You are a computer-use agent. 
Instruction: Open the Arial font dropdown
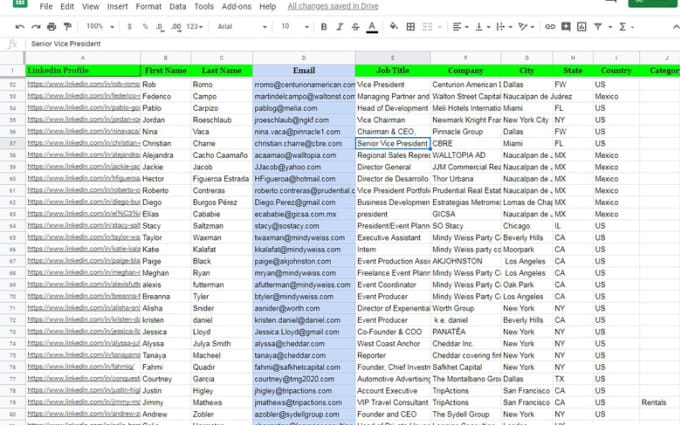point(242,27)
